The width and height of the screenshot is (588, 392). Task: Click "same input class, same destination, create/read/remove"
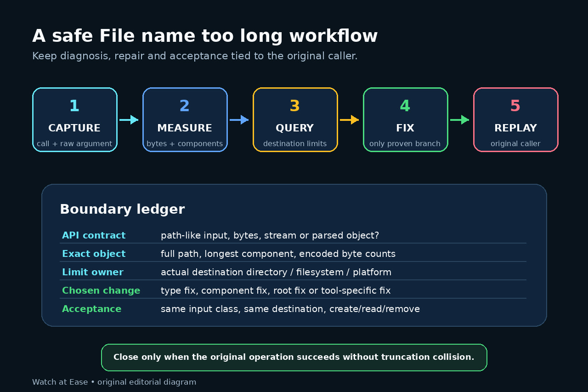(x=290, y=309)
